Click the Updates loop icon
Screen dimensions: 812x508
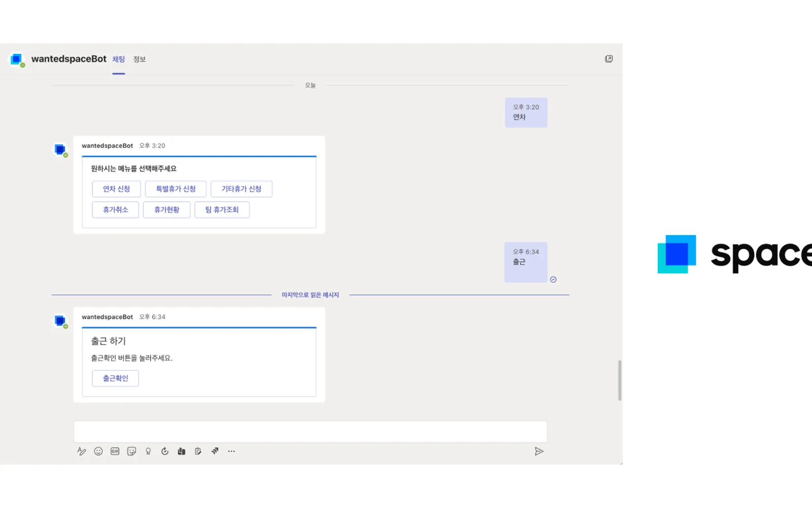click(165, 451)
